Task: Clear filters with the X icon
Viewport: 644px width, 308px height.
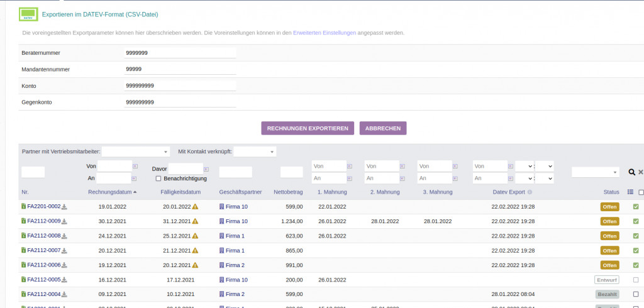Action: point(641,172)
